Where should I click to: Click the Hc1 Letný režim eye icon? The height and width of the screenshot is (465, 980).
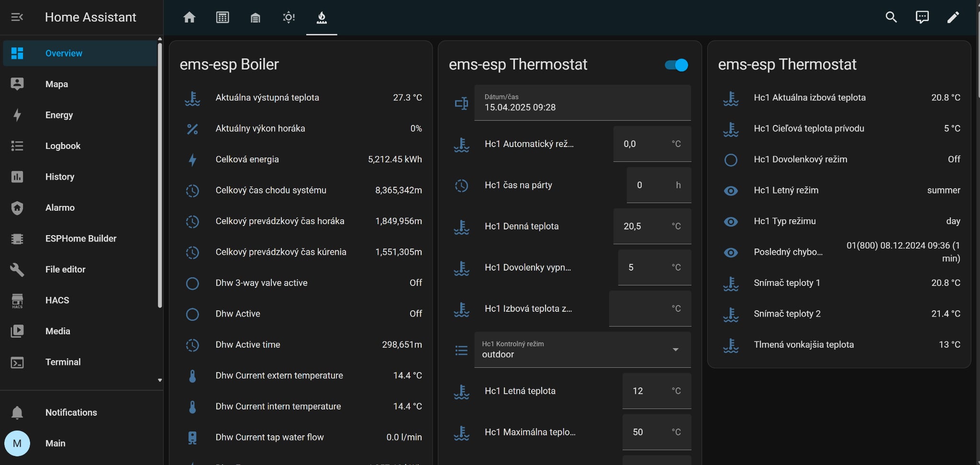pos(731,191)
